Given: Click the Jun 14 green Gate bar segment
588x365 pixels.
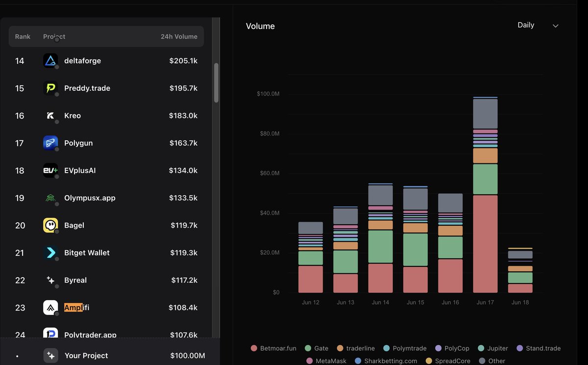Looking at the screenshot, I should point(380,247).
